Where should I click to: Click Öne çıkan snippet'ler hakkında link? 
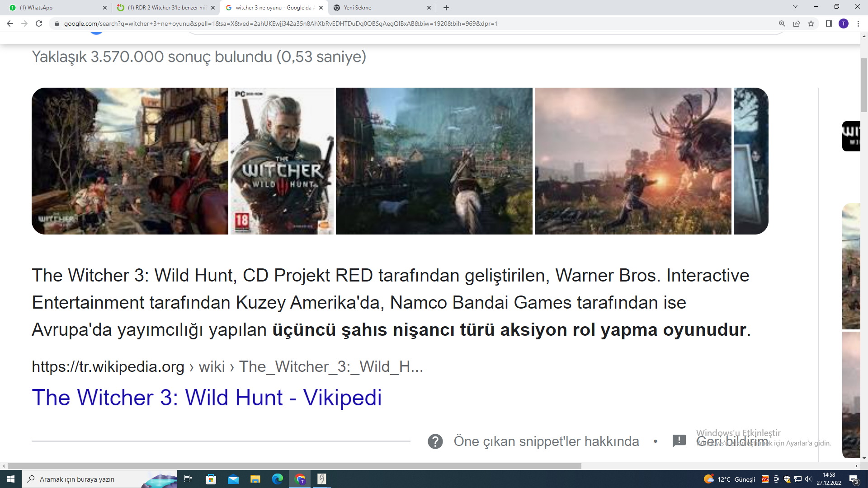pos(546,441)
